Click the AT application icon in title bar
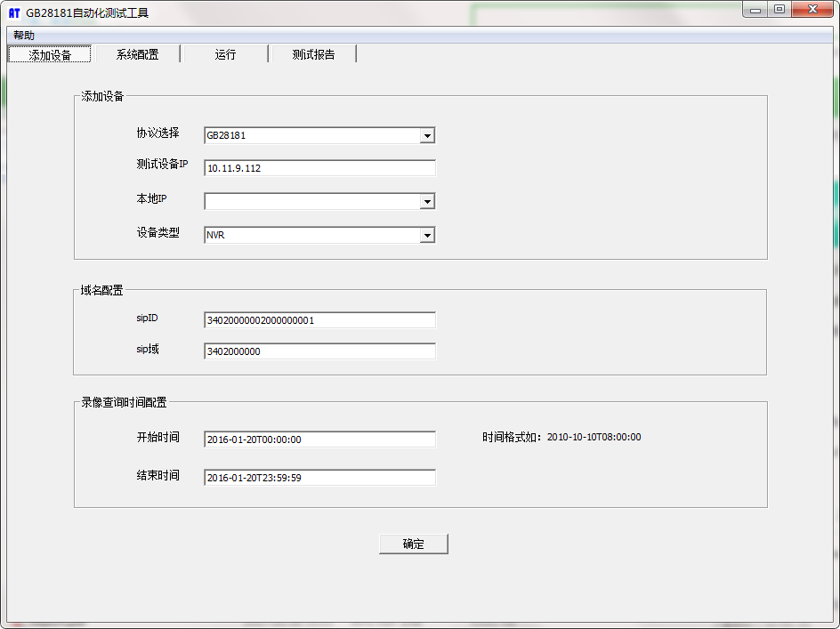This screenshot has width=840, height=629. [14, 12]
